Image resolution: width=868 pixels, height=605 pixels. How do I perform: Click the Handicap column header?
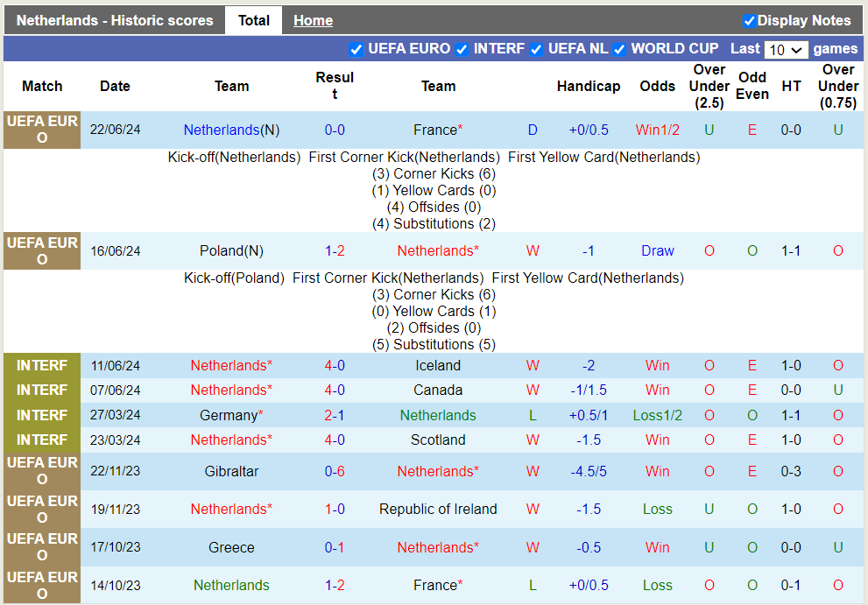click(x=588, y=86)
